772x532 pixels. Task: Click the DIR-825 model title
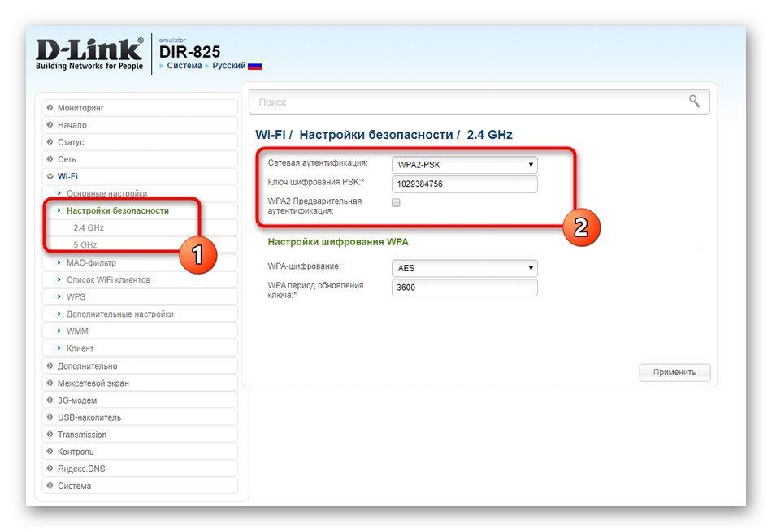coord(189,52)
